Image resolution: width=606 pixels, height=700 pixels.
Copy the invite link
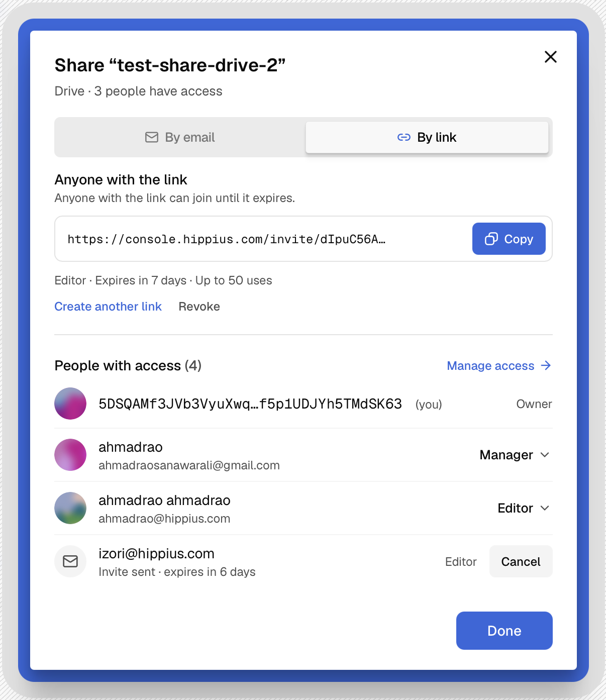tap(509, 239)
